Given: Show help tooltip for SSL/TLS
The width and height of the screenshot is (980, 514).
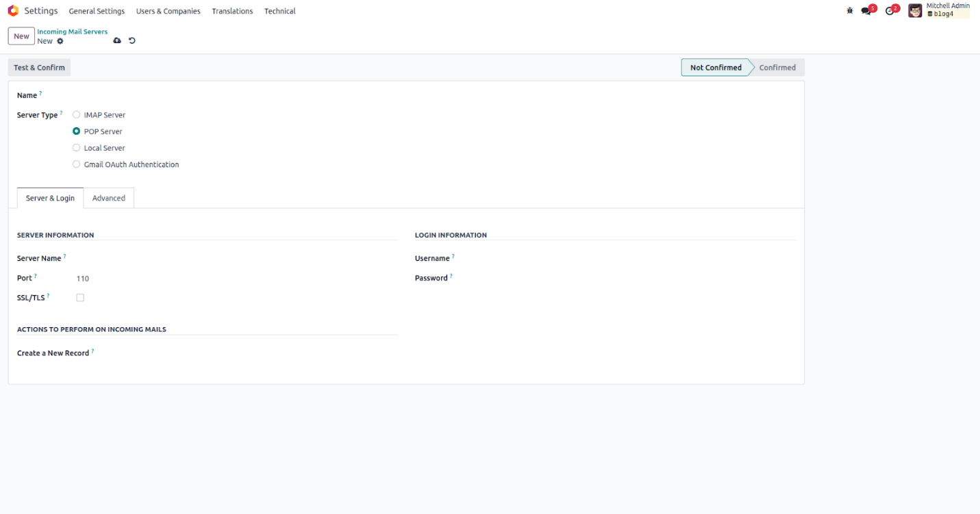Looking at the screenshot, I should pos(48,296).
